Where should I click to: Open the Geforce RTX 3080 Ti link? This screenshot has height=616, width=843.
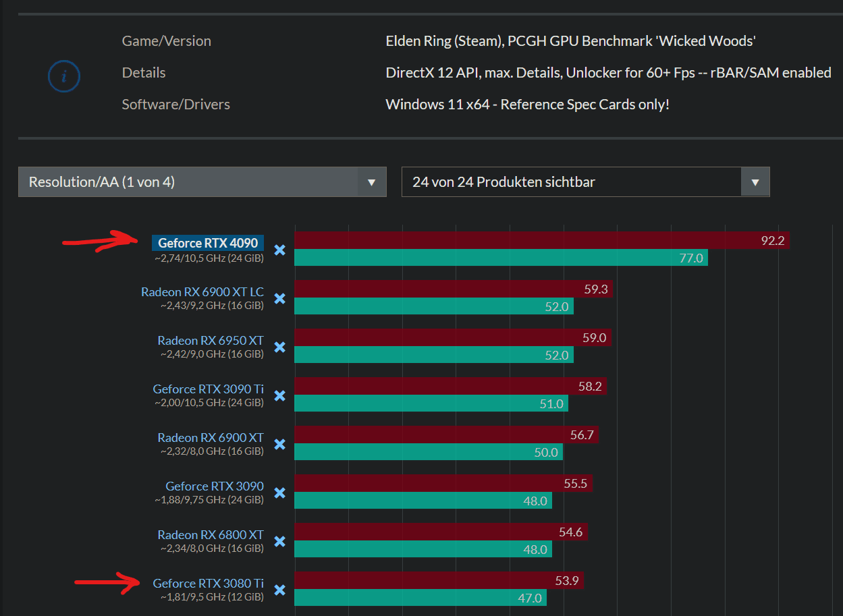(209, 584)
